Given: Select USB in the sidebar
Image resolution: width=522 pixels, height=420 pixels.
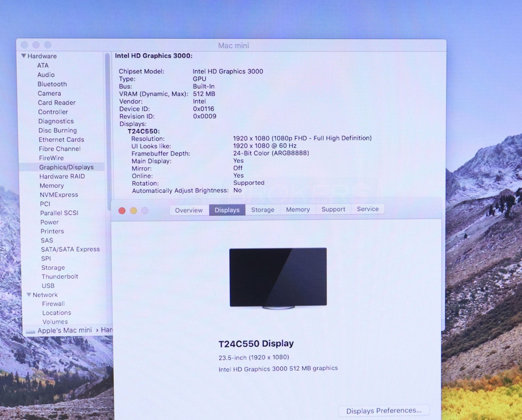Looking at the screenshot, I should [48, 286].
